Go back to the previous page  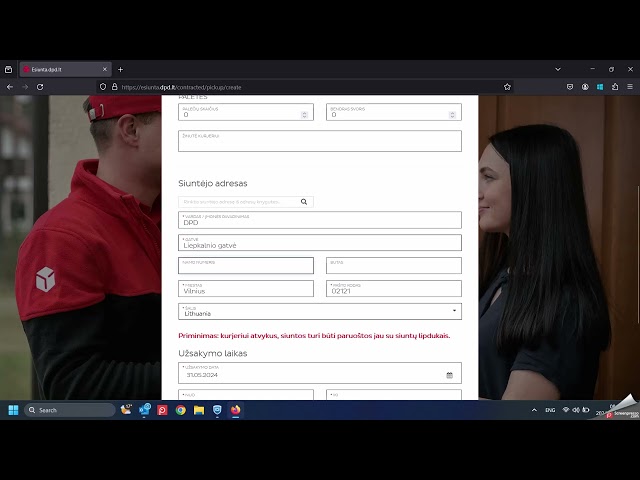click(10, 87)
